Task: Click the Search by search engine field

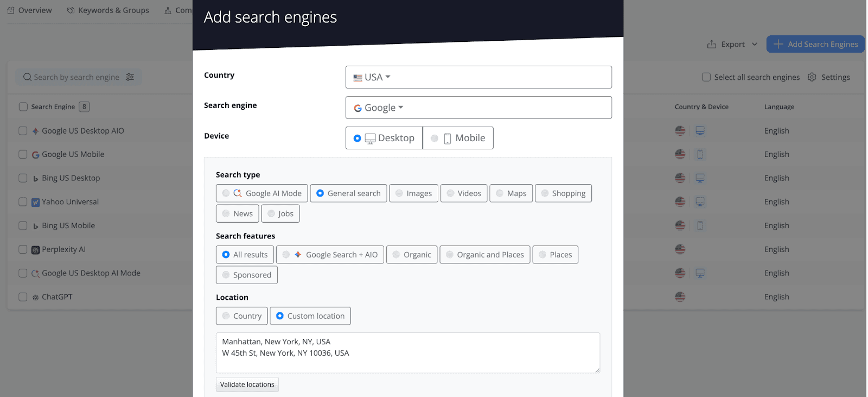Action: (78, 77)
